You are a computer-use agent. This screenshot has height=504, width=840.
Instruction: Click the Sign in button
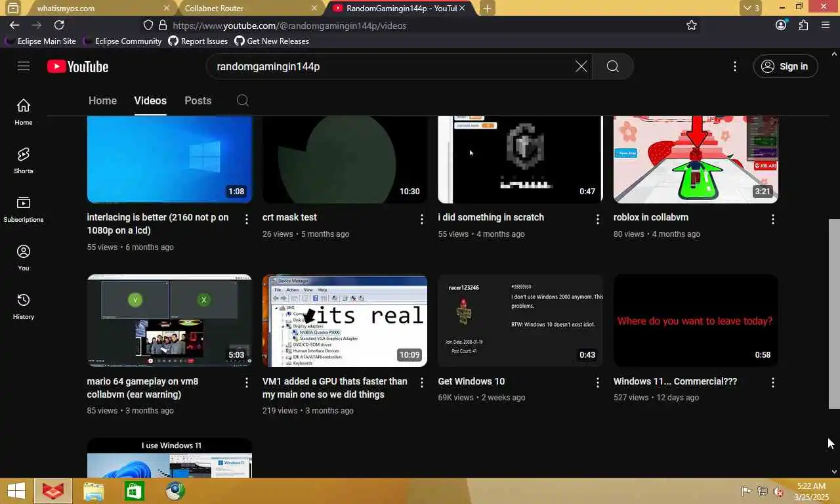tap(785, 66)
